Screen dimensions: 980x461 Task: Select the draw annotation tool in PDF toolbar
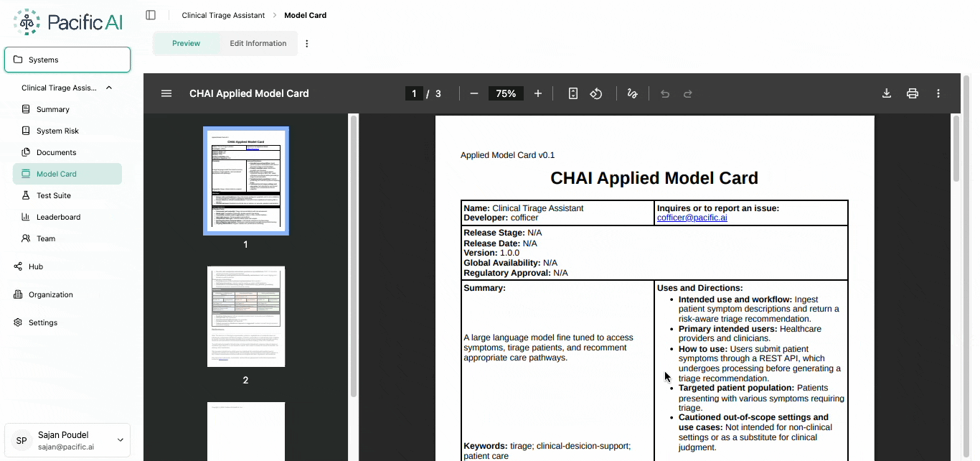coord(632,93)
